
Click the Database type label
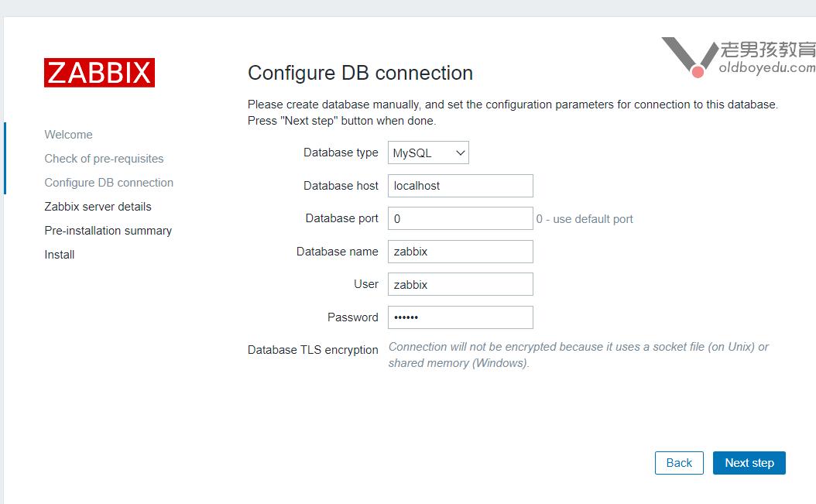click(341, 153)
